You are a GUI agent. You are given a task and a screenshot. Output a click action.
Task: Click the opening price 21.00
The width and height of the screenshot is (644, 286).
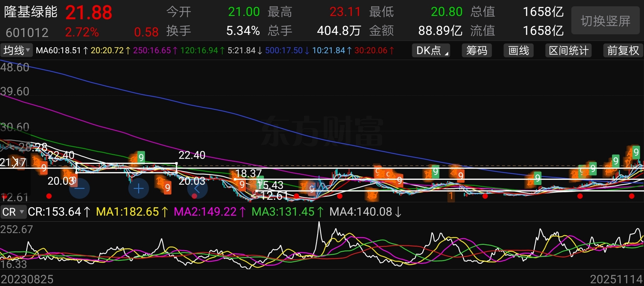[244, 12]
